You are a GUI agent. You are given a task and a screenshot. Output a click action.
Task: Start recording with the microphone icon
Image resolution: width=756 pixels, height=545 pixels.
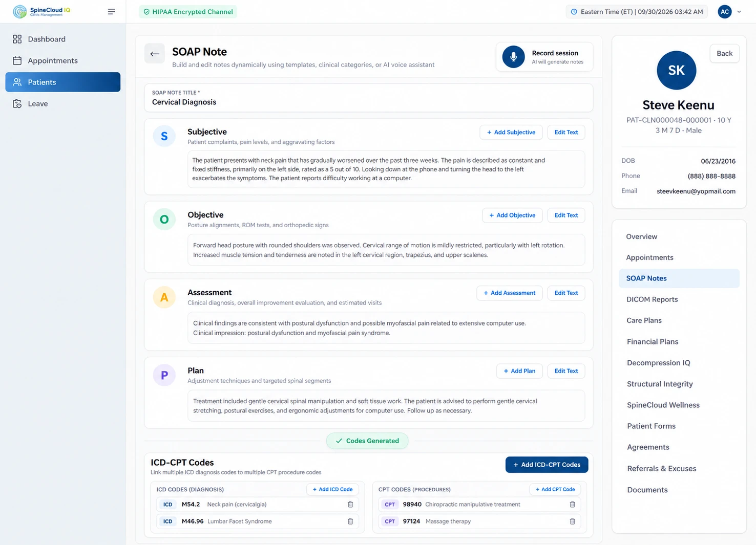[x=513, y=56]
